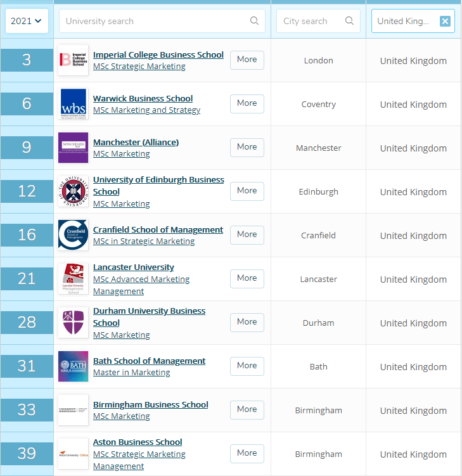The width and height of the screenshot is (462, 476).
Task: Select rank 3 cell
Action: (x=27, y=60)
